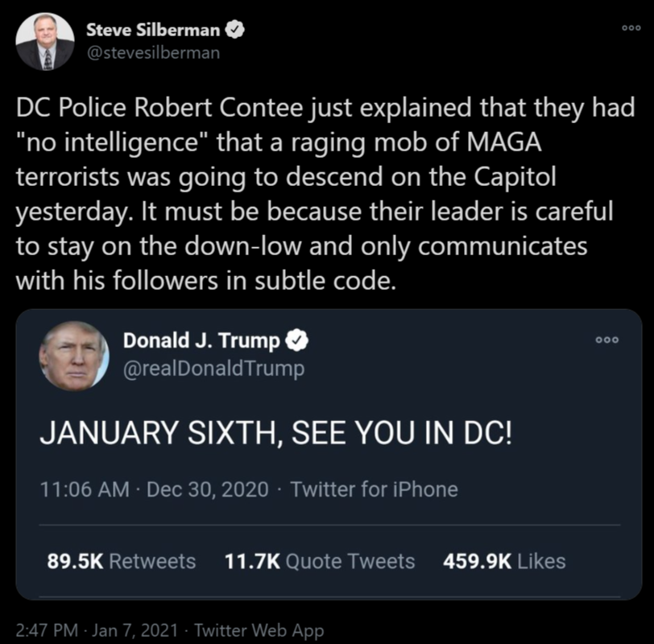The image size is (654, 644).
Task: View the 89.5K Retweets list
Action: (x=122, y=561)
